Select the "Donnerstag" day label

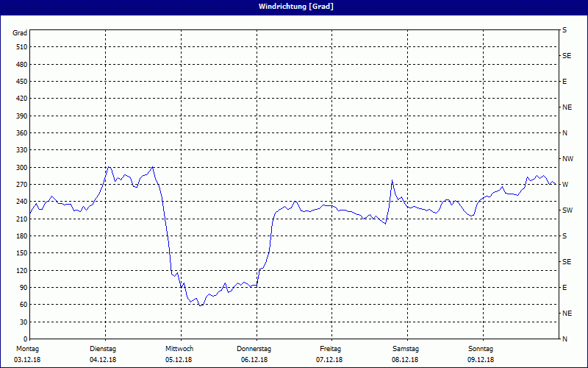[254, 349]
